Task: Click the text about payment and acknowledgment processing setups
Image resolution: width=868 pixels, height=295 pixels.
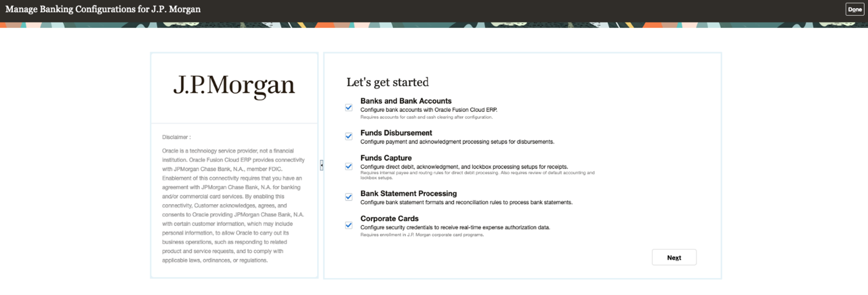Action: (x=457, y=142)
